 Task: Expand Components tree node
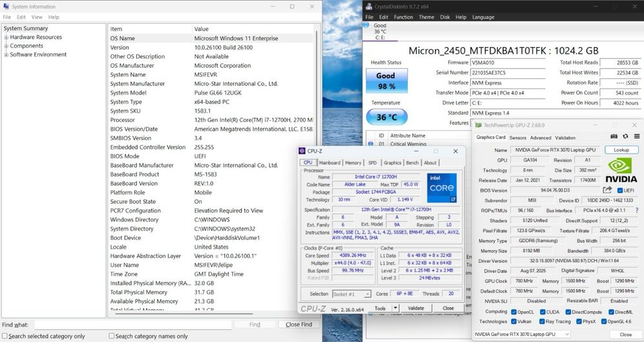tap(6, 46)
